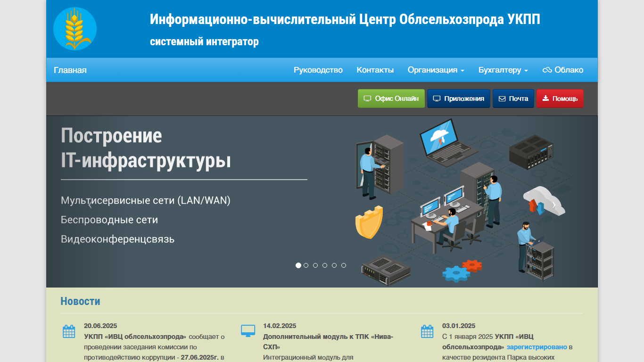
Task: Select the fourth carousel indicator dot
Action: click(x=325, y=265)
